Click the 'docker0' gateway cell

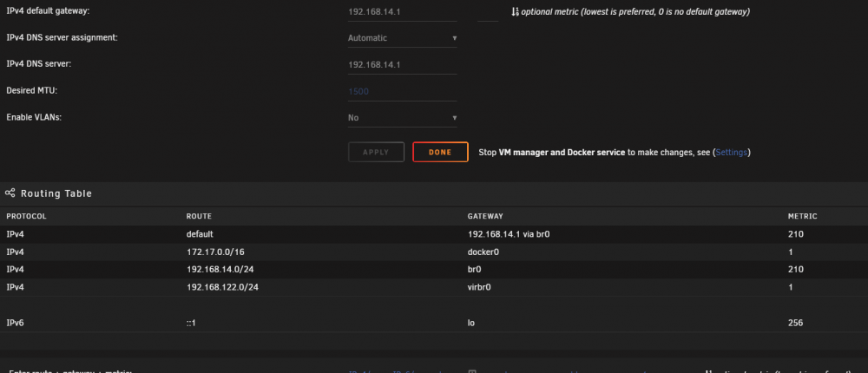pos(482,252)
